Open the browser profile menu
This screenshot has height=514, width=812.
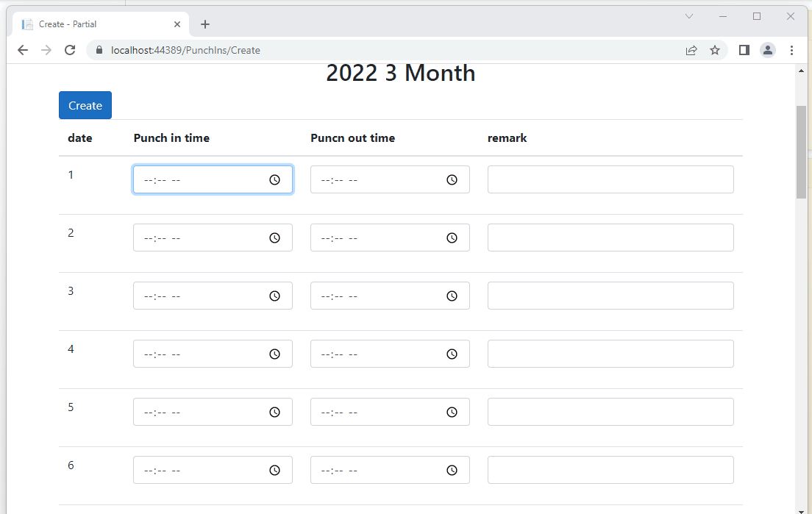(767, 50)
